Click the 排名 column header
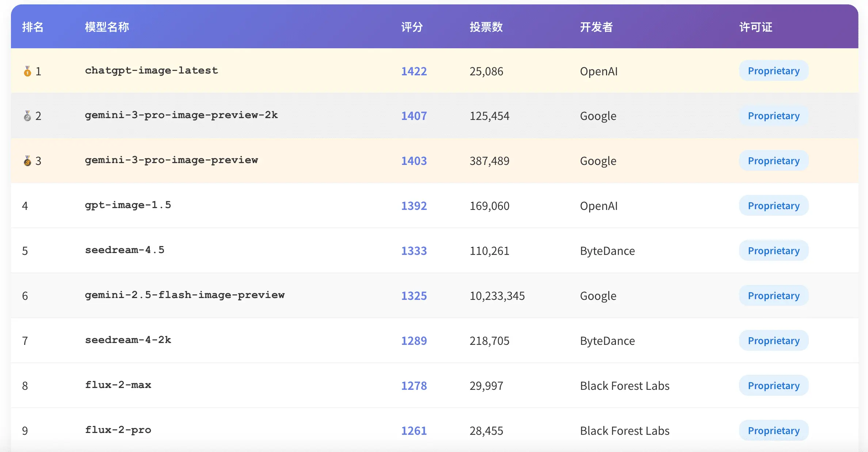The height and width of the screenshot is (452, 868). [33, 27]
